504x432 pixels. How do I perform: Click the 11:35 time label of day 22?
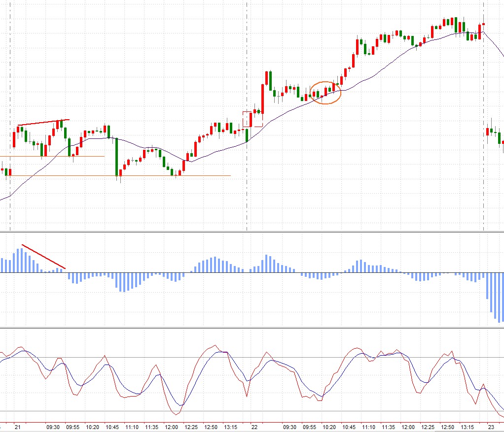point(388,427)
